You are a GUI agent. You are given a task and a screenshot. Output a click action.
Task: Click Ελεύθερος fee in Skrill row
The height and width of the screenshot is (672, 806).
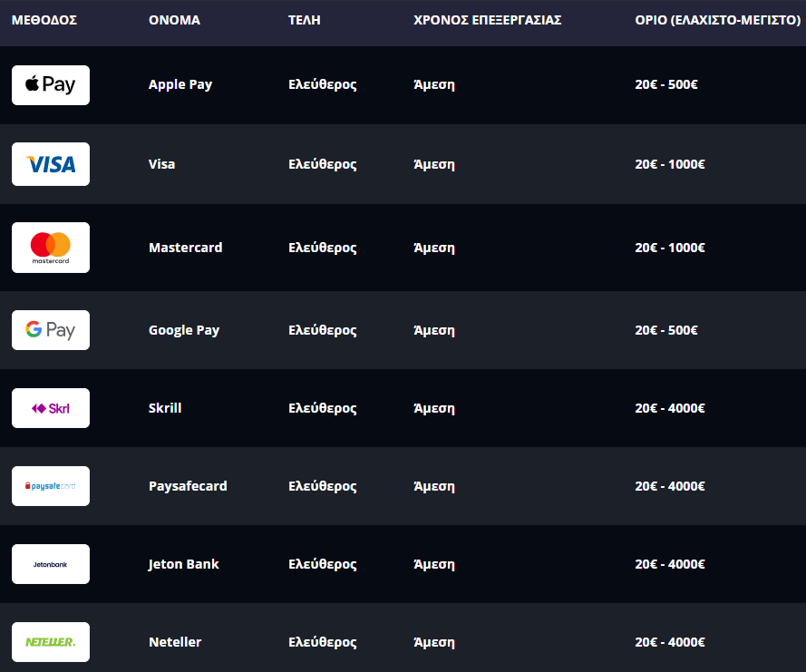tap(322, 408)
